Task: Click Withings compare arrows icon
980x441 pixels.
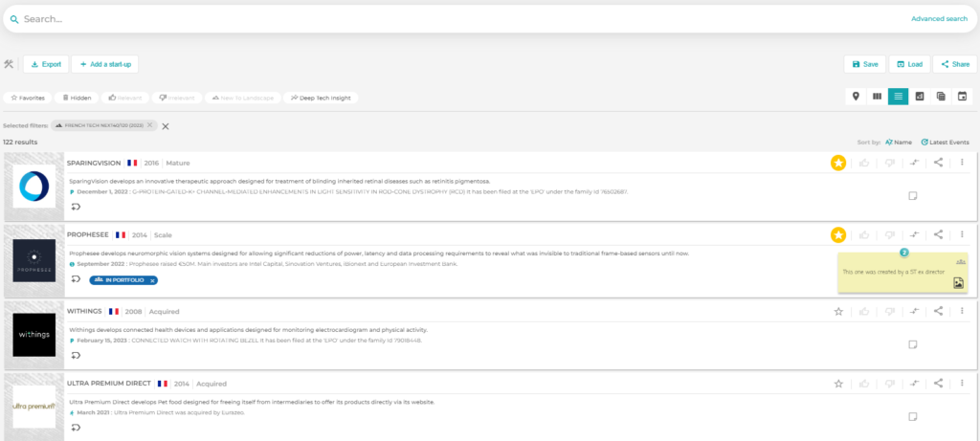Action: pyautogui.click(x=914, y=311)
